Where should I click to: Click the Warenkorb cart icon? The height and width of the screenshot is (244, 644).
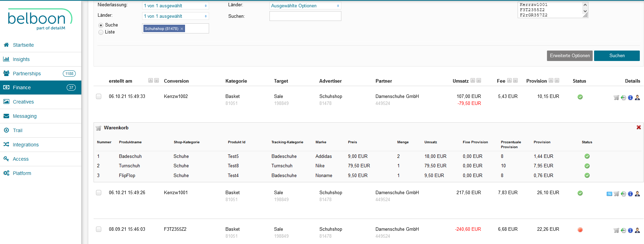click(x=98, y=128)
